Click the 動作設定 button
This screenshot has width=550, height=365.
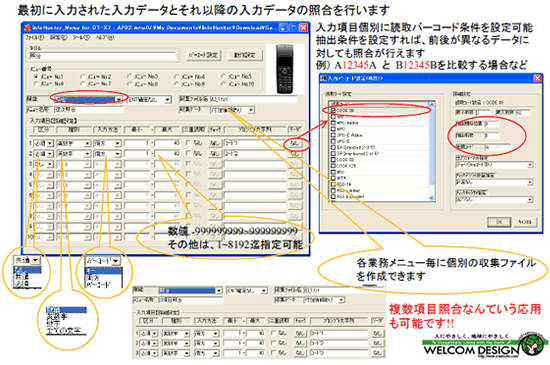[x=245, y=55]
